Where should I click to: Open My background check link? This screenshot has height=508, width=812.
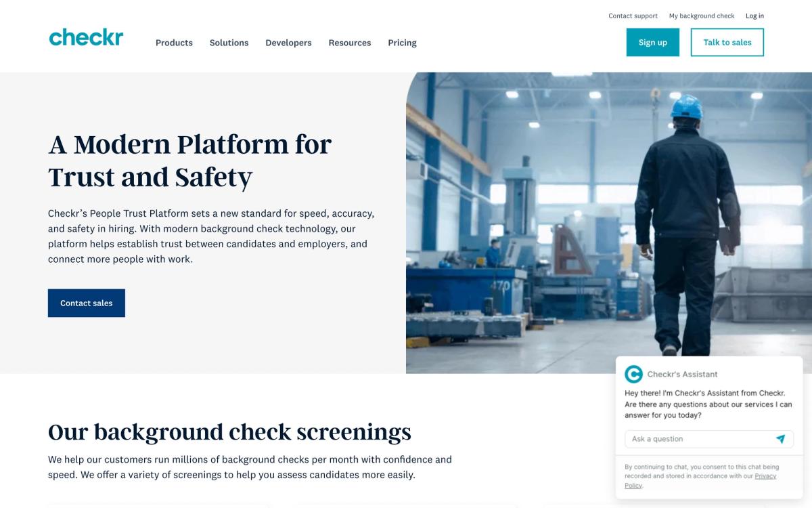[702, 16]
